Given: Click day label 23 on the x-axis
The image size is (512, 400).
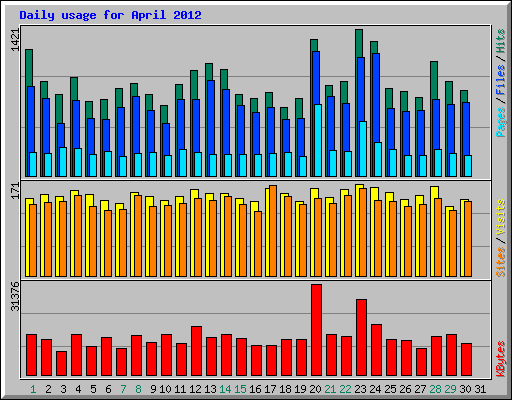Looking at the screenshot, I should (x=360, y=389).
